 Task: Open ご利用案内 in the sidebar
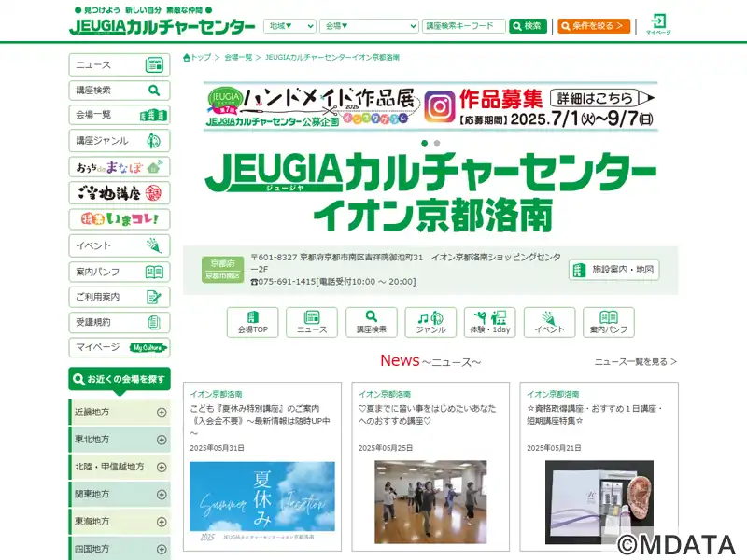pos(120,297)
